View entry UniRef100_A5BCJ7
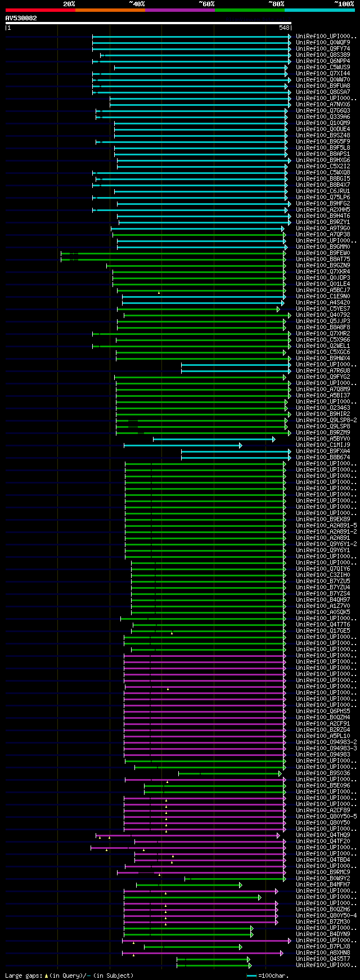This screenshot has height=980, width=360. (323, 290)
